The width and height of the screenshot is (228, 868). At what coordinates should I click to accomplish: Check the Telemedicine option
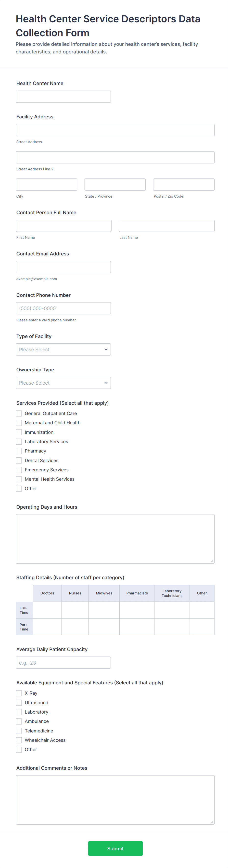coord(19,730)
